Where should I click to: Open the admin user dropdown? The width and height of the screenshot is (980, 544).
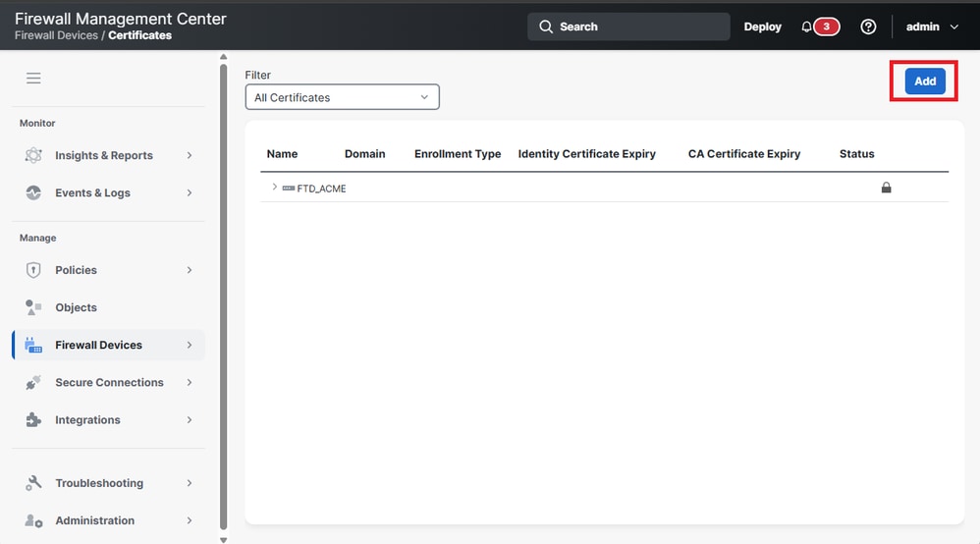932,27
